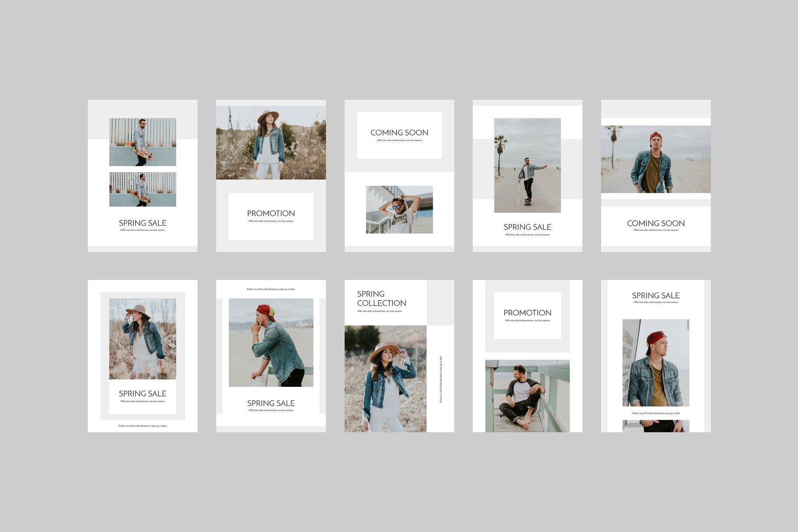
Task: Click the COMING SOON heading above sunglasses man
Action: coord(399,132)
